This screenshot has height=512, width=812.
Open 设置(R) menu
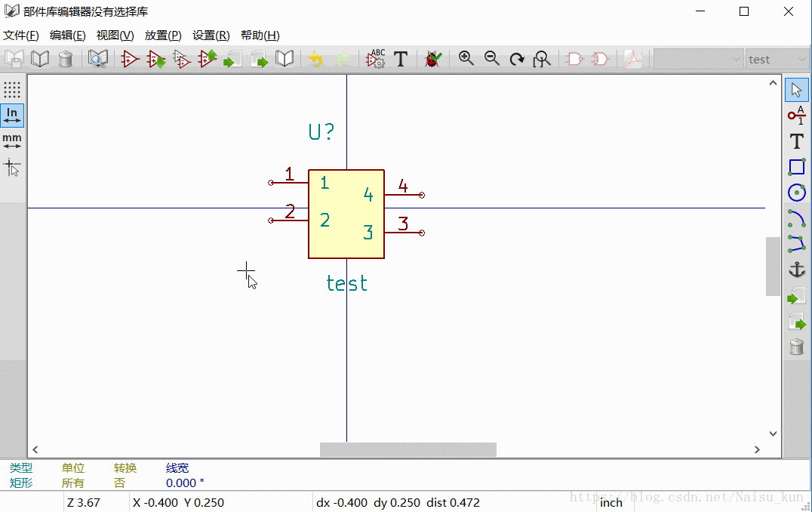click(x=211, y=35)
